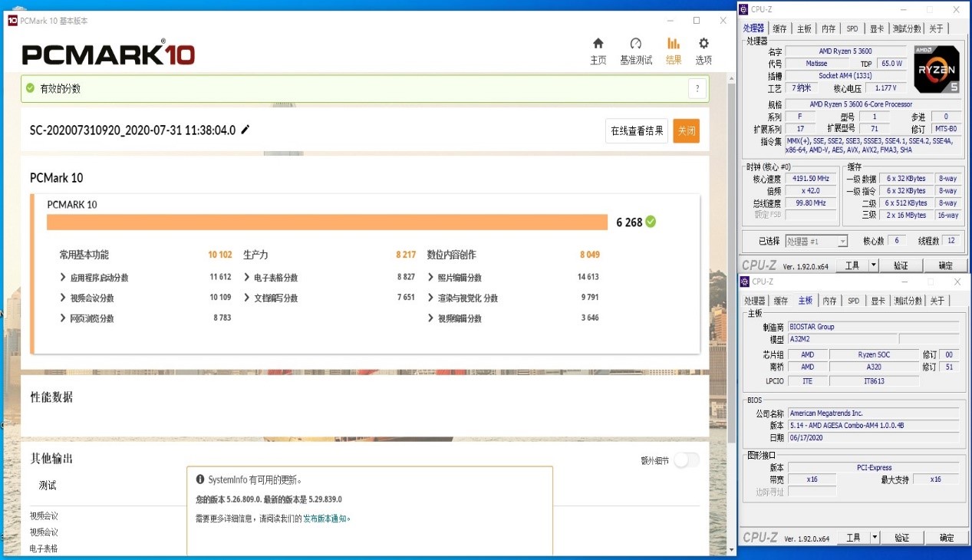Click 验证 button in upper CPU-Z
The height and width of the screenshot is (560, 972).
[901, 265]
